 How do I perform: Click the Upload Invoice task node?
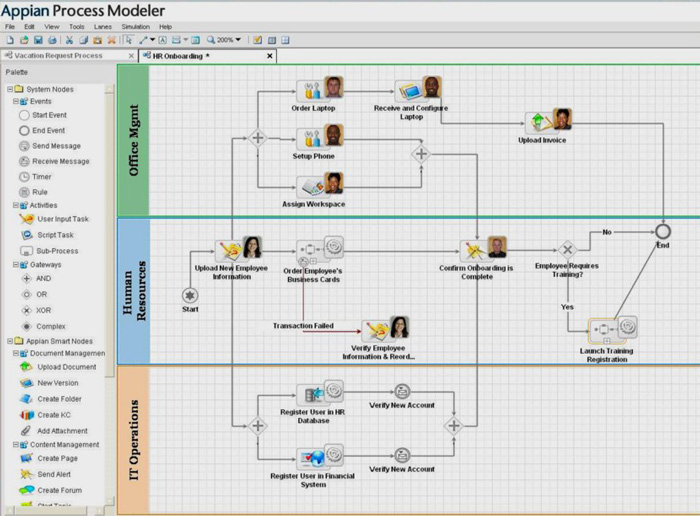pyautogui.click(x=548, y=121)
